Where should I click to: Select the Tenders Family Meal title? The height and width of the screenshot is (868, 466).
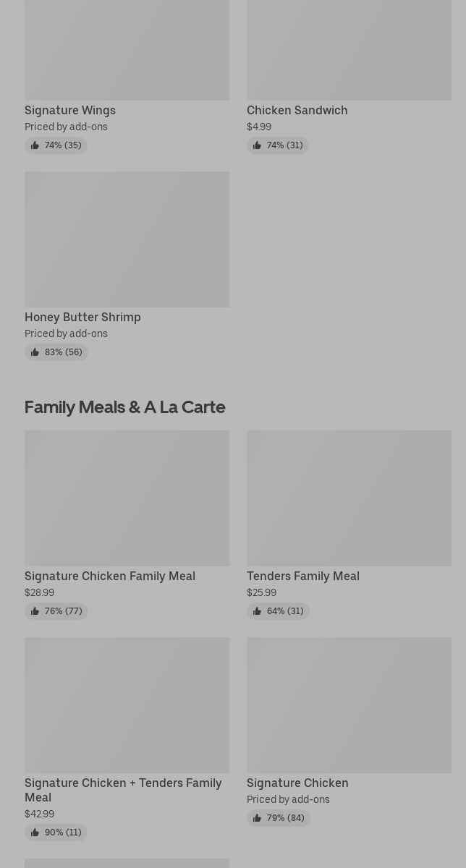point(302,576)
